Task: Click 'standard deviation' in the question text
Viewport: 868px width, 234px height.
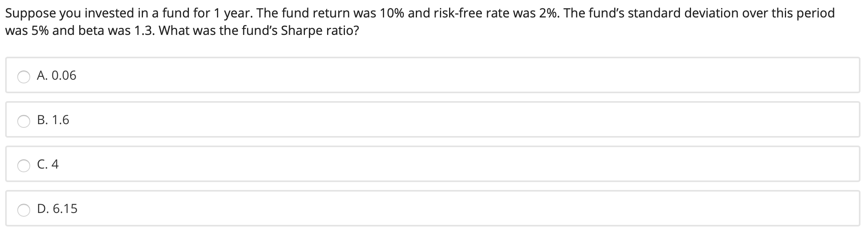Action: click(683, 13)
